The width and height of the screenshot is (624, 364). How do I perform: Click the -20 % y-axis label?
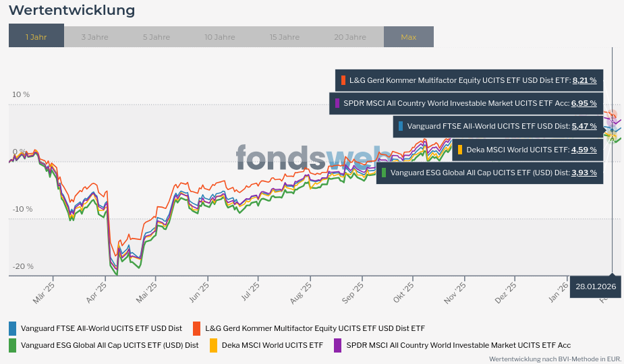pyautogui.click(x=23, y=266)
